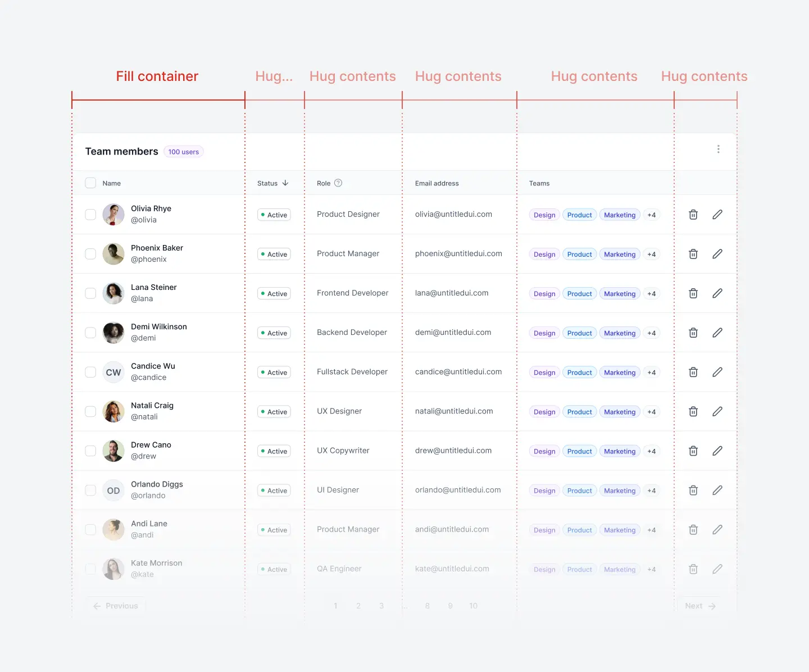Click the Next pagination button
This screenshot has height=672, width=809.
[x=699, y=606]
